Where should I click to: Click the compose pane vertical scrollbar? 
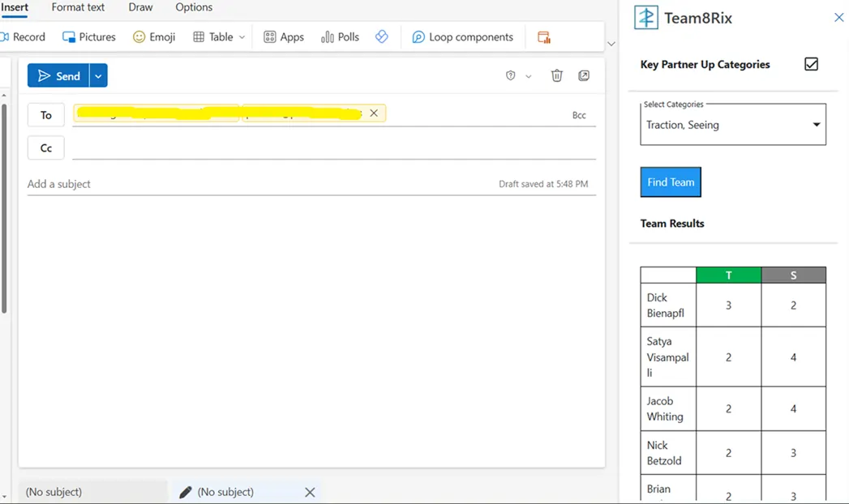[x=4, y=208]
